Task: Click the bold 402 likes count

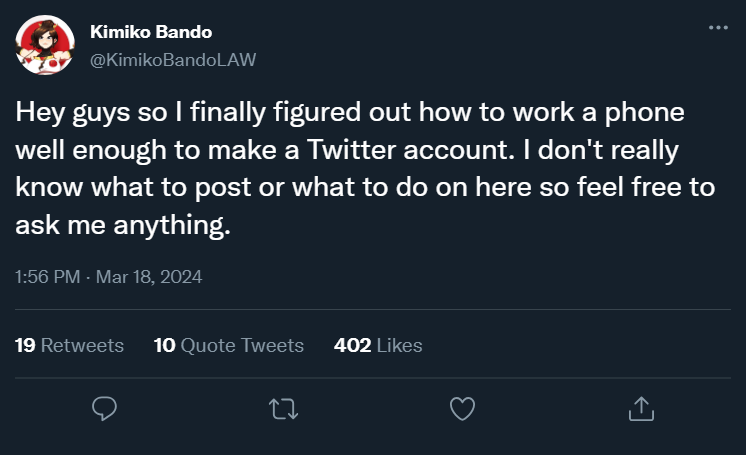Action: (x=353, y=345)
